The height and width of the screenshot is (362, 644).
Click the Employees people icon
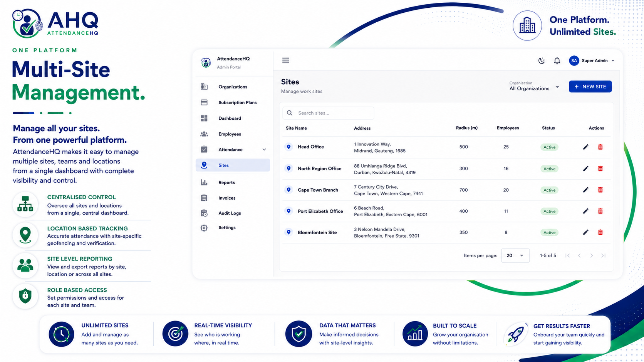click(204, 134)
